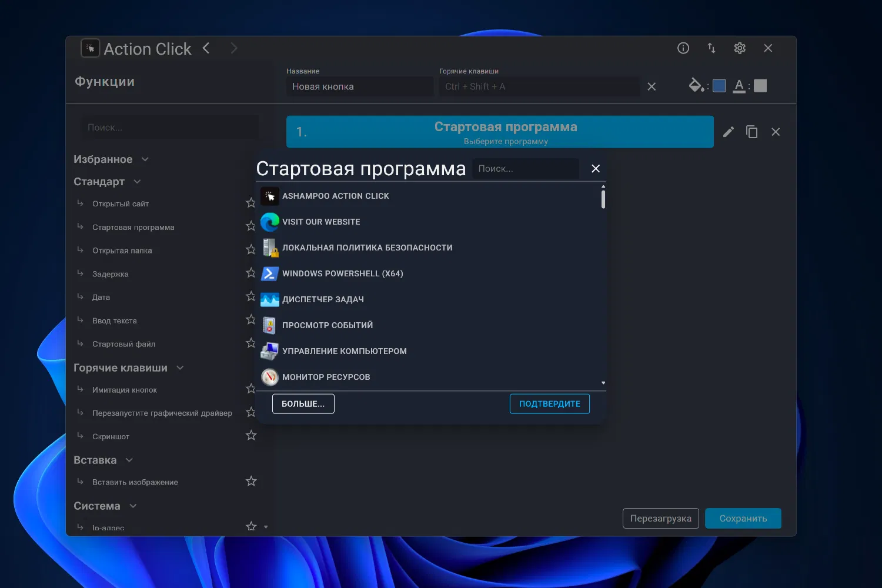The height and width of the screenshot is (588, 882).
Task: Click the Ashampoo Action Click program icon
Action: (270, 196)
